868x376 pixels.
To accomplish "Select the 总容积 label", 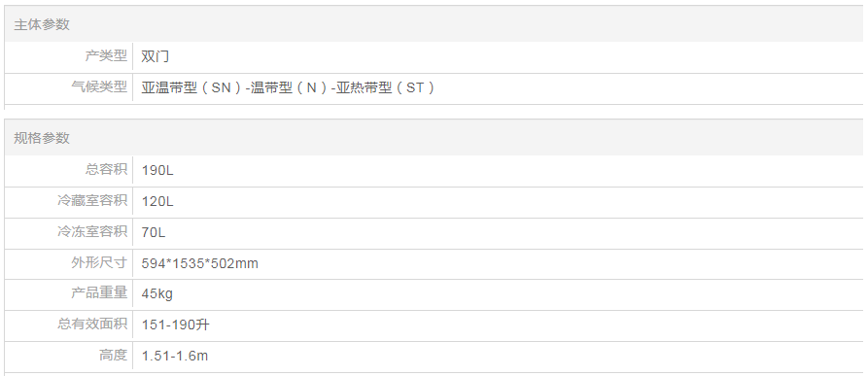I will pos(106,169).
